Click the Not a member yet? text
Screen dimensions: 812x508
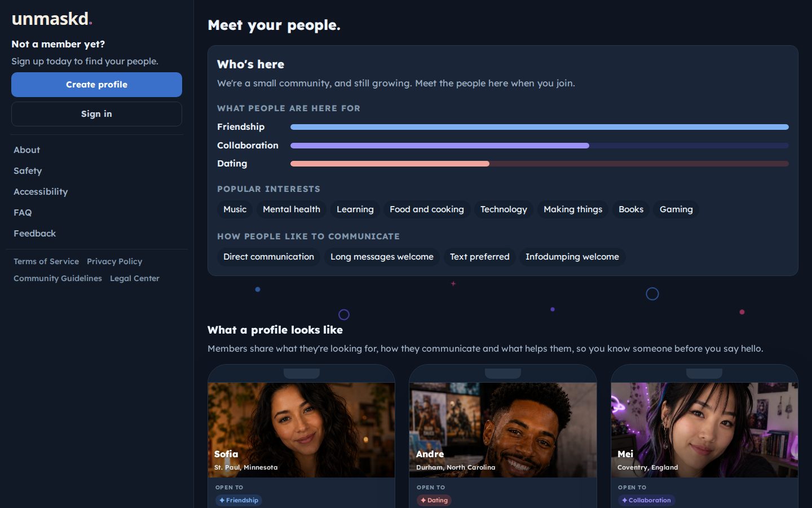58,44
